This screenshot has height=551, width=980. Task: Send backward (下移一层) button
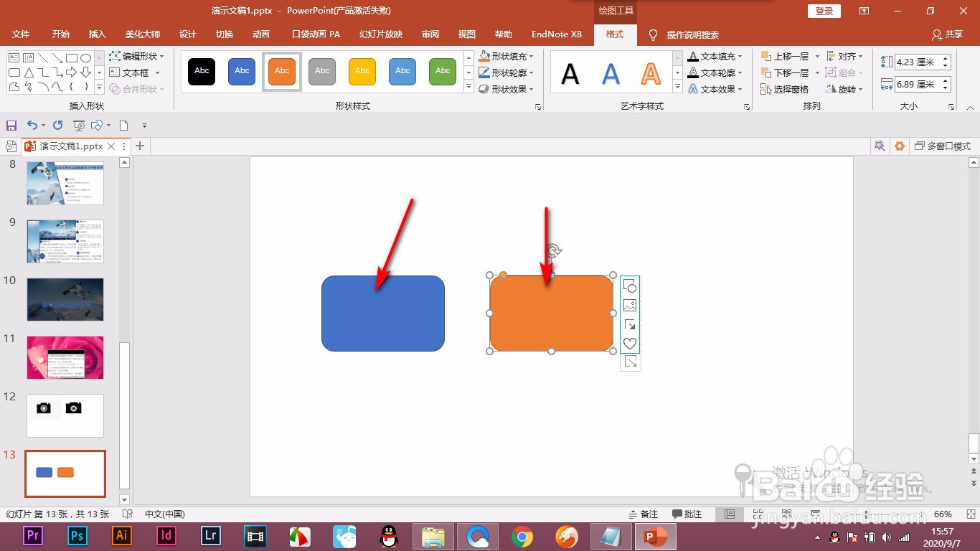click(x=785, y=72)
